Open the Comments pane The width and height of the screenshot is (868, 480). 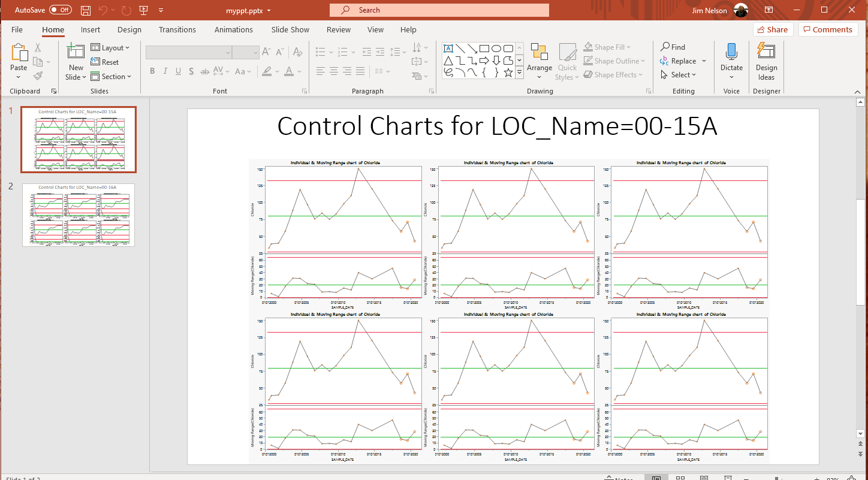828,29
